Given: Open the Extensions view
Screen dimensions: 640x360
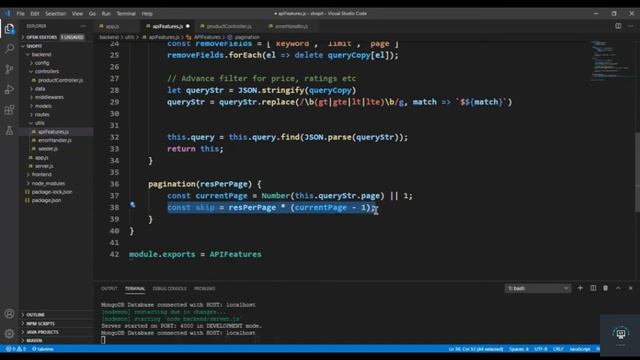Looking at the screenshot, I should coord(9,110).
